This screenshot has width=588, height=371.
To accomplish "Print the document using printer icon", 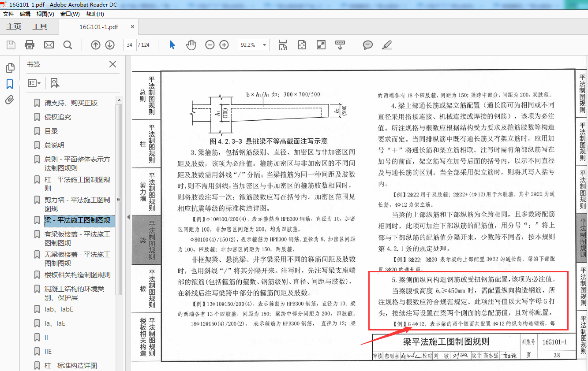I will click(x=30, y=45).
